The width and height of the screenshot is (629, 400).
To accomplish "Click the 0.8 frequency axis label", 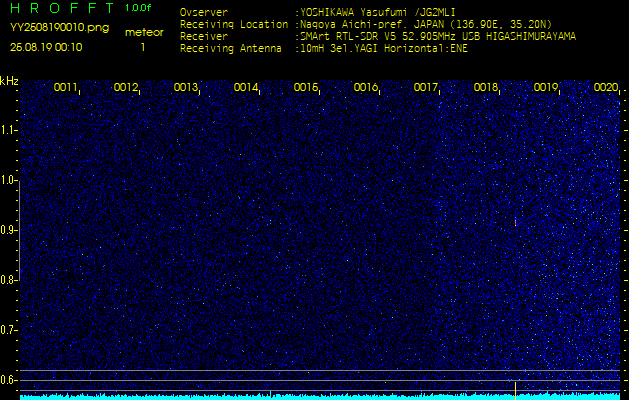I will click(x=8, y=280).
